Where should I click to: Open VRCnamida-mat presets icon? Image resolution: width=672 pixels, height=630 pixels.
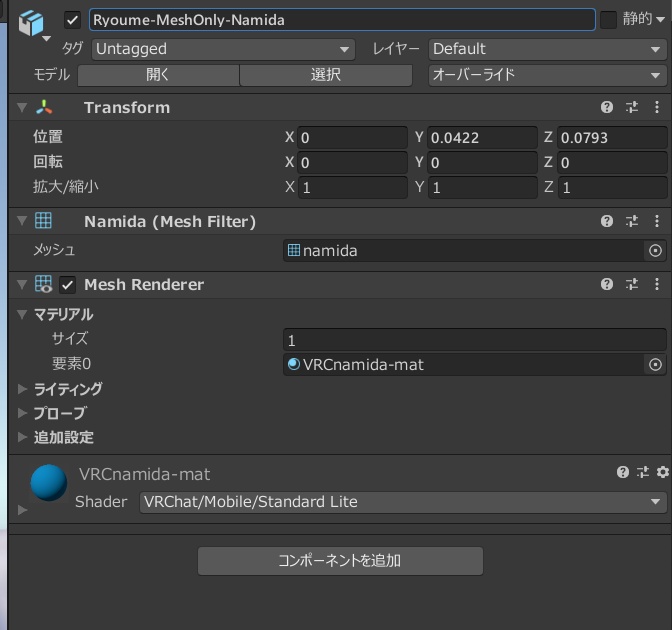click(x=642, y=472)
